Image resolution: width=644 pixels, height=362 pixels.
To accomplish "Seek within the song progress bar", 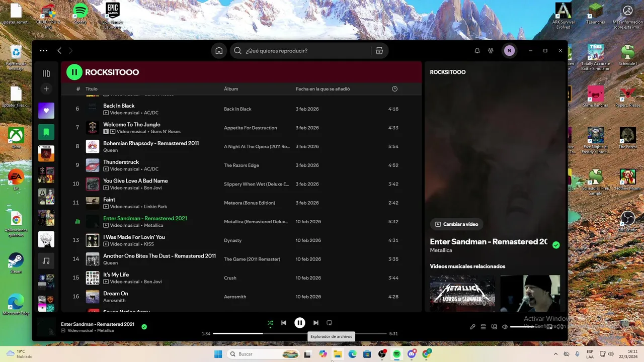I will [299, 333].
